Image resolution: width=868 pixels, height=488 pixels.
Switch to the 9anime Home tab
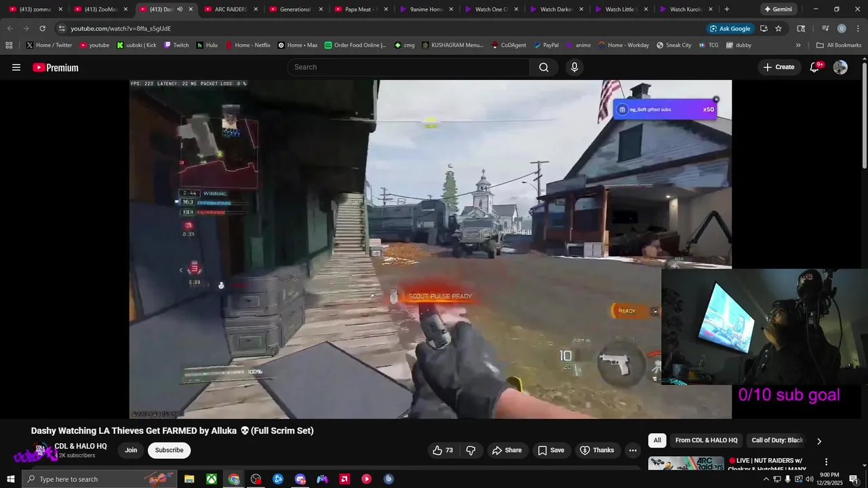tap(425, 9)
